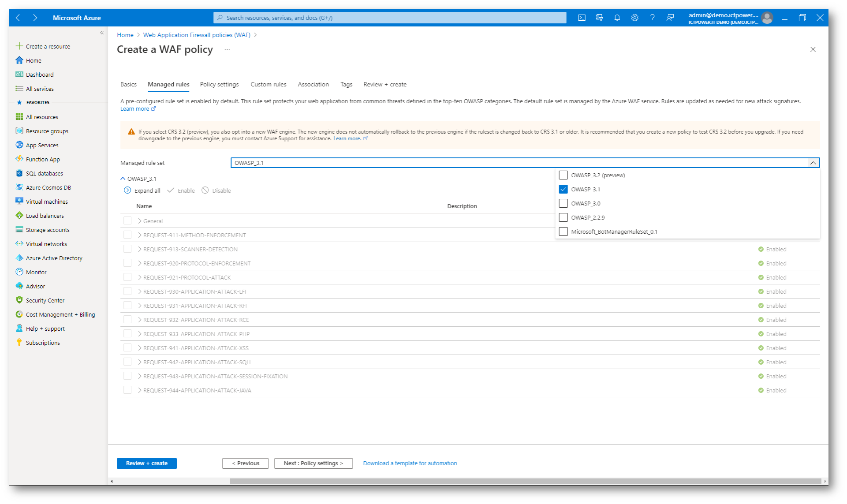Click the Previous button
847x504 pixels.
click(x=245, y=463)
